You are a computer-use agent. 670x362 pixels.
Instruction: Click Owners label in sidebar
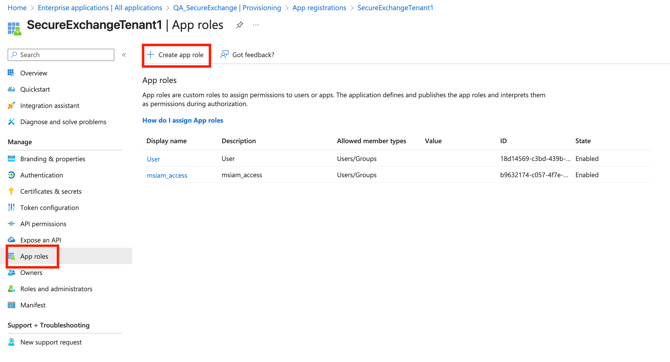(x=31, y=273)
